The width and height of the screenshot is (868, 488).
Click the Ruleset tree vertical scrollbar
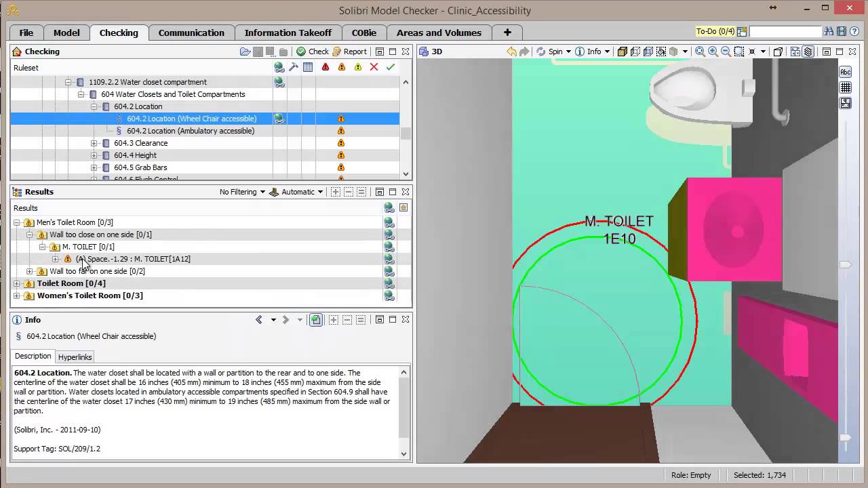pyautogui.click(x=406, y=134)
